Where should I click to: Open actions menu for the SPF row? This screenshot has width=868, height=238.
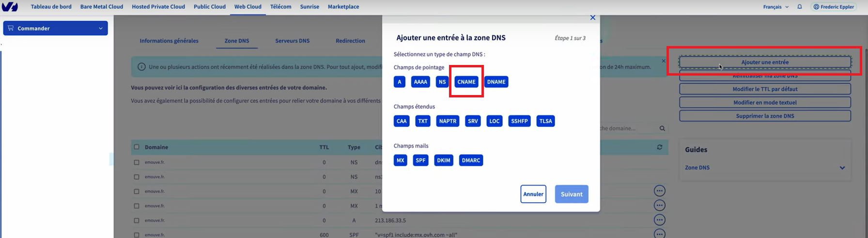click(659, 234)
